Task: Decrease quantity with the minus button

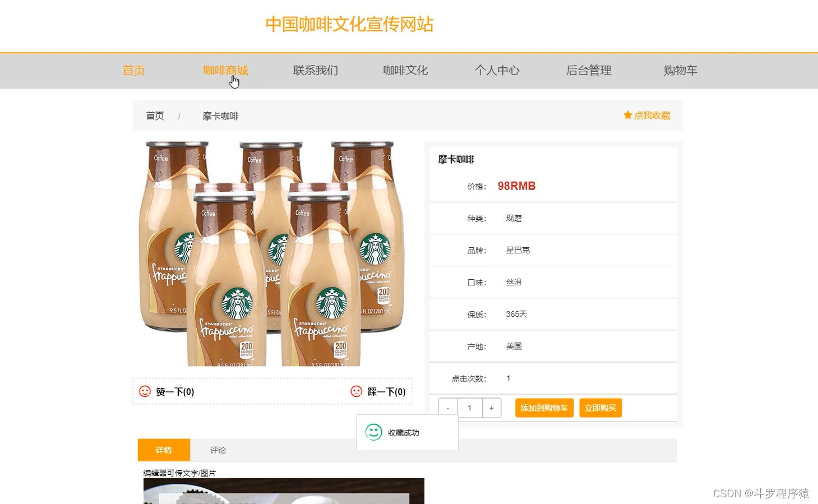Action: point(448,408)
